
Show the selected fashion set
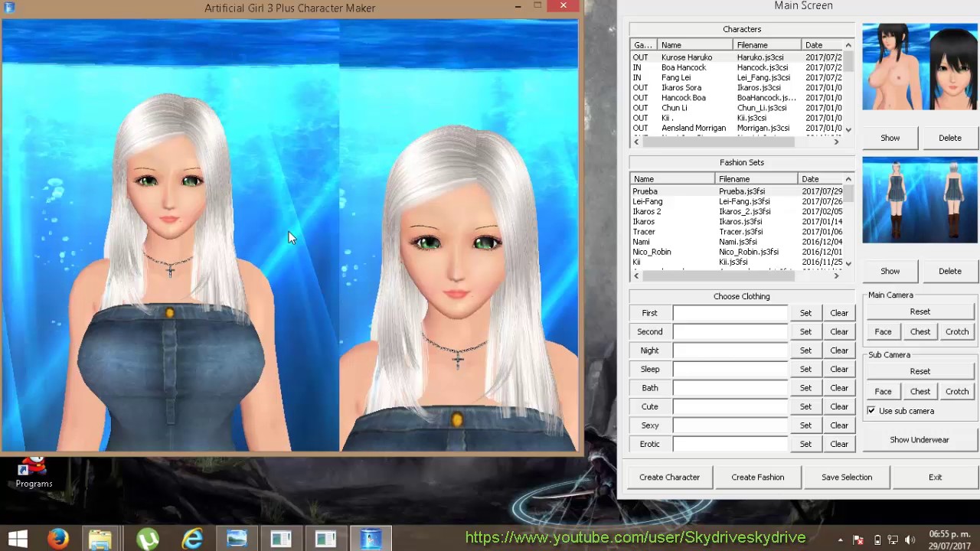click(890, 271)
